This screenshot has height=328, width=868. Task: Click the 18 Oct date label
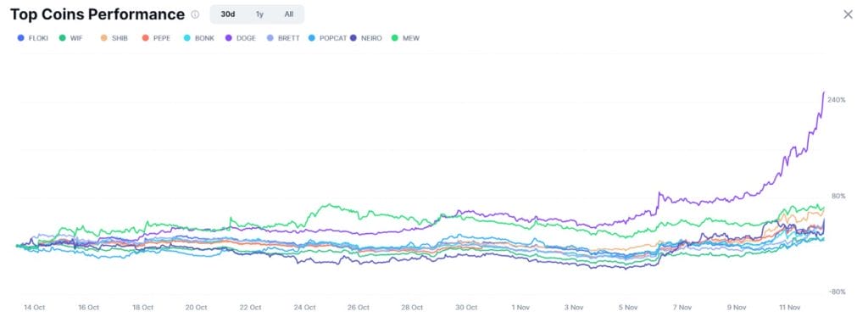point(142,307)
